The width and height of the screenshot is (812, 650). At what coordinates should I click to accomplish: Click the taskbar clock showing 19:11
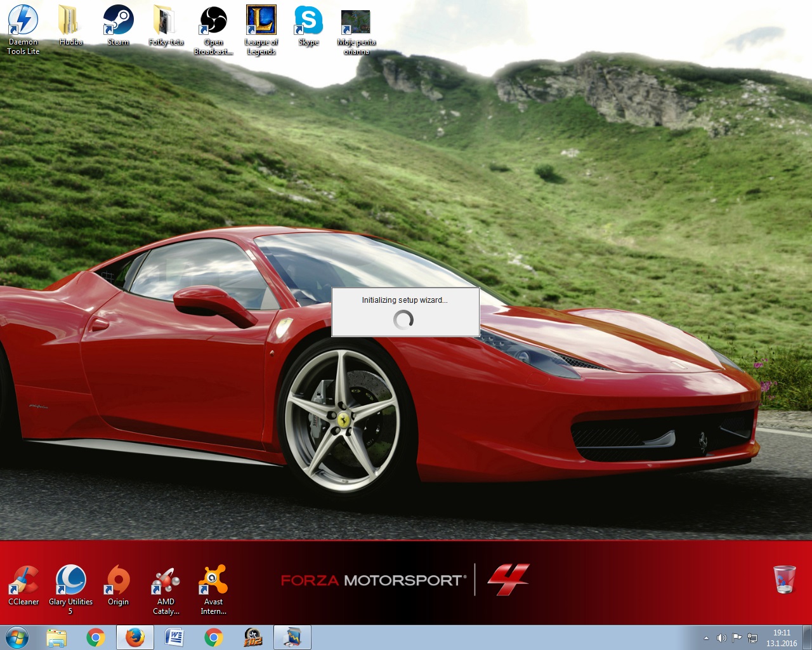pos(782,638)
